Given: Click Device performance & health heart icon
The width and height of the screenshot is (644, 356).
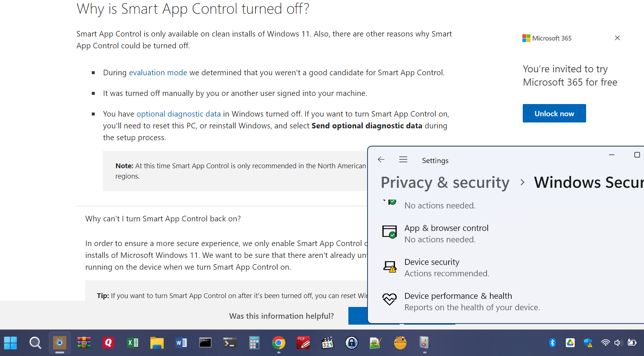Looking at the screenshot, I should pyautogui.click(x=389, y=299).
